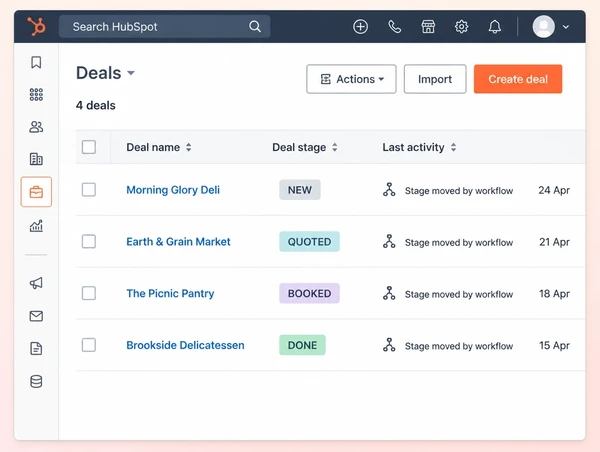Screen dimensions: 600x452
Task: Open the Actions dropdown menu
Action: tap(351, 79)
